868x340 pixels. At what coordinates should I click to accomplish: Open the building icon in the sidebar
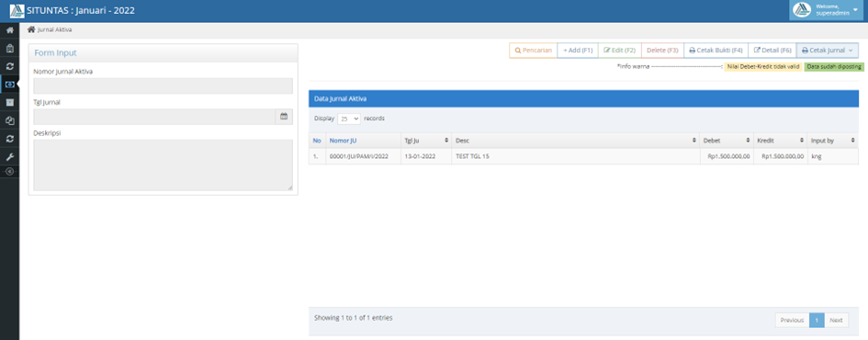[x=9, y=48]
